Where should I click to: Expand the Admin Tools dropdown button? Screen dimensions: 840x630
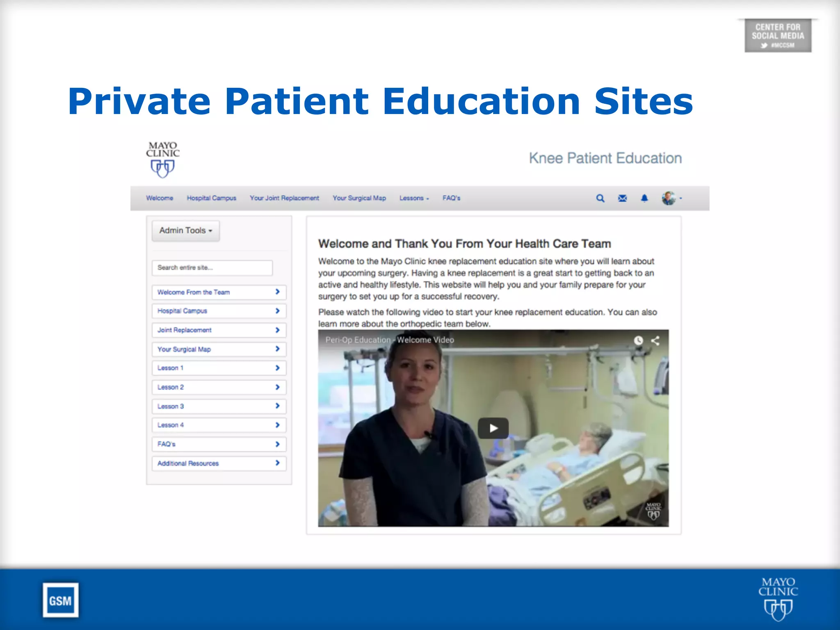click(x=186, y=231)
